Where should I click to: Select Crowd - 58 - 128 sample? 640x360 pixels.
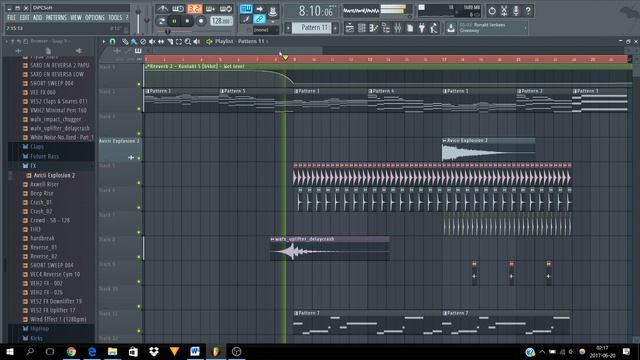coord(50,220)
